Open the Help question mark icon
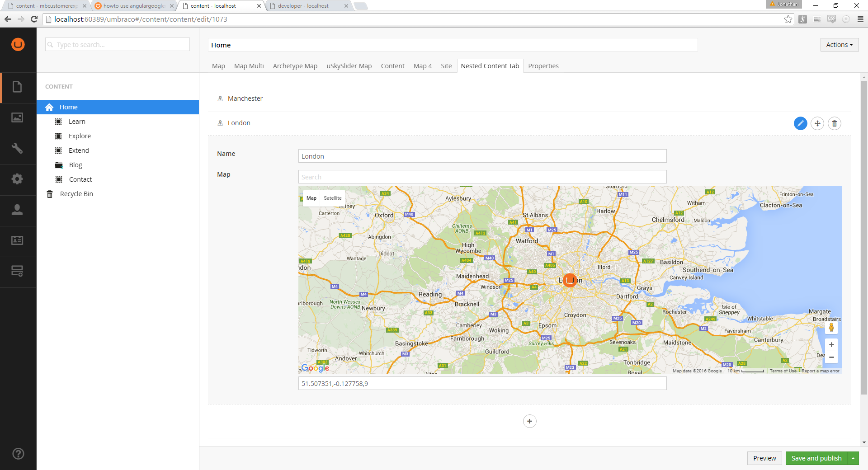Screen dimensions: 868x470 point(18,454)
